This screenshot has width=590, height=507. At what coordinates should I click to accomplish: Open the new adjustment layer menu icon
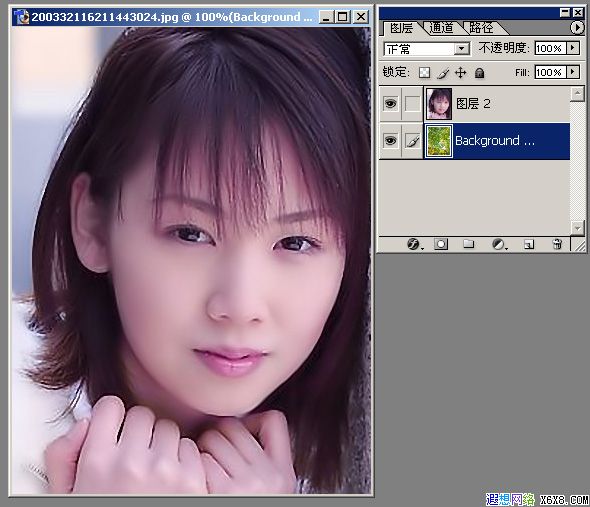tap(499, 244)
